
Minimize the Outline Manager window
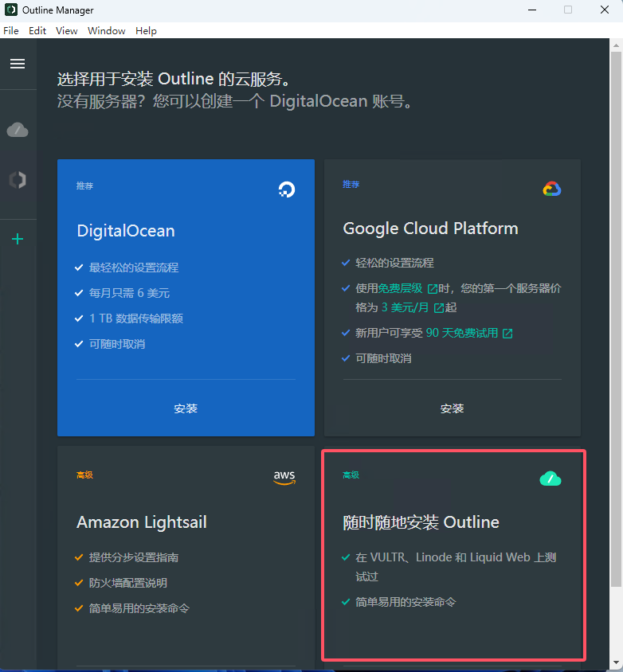click(x=532, y=10)
